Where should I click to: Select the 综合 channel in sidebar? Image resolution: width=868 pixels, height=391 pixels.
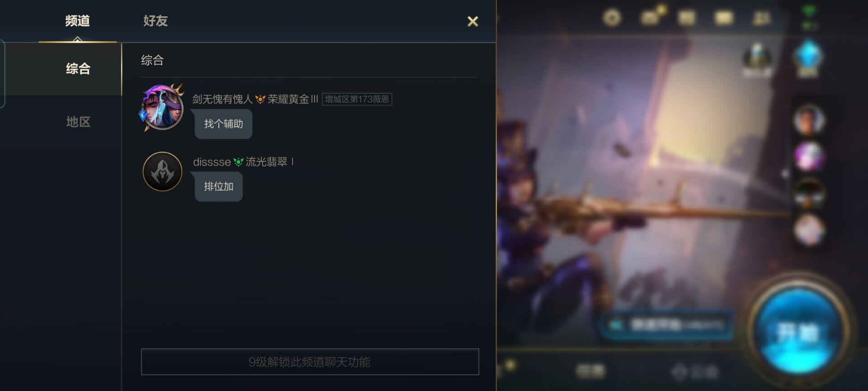[78, 69]
